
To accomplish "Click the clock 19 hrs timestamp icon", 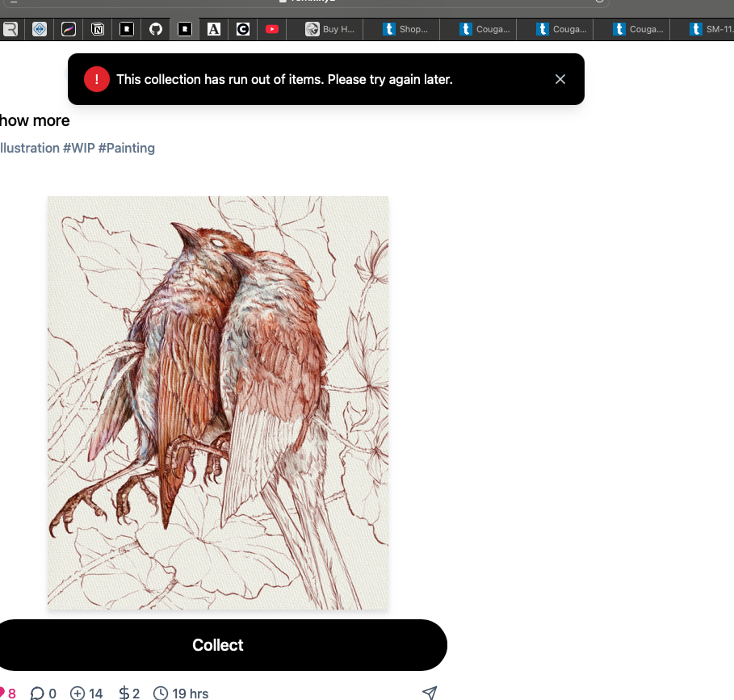I will pos(161,693).
